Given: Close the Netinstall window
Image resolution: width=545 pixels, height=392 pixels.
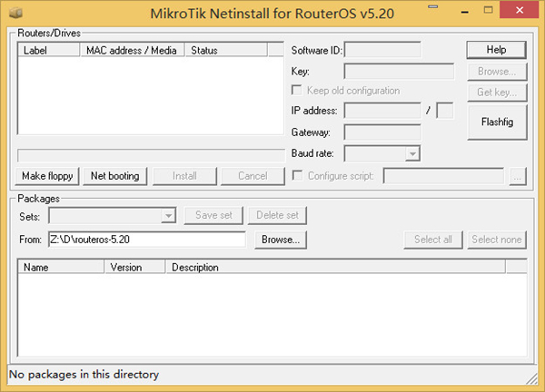Looking at the screenshot, I should tap(520, 10).
